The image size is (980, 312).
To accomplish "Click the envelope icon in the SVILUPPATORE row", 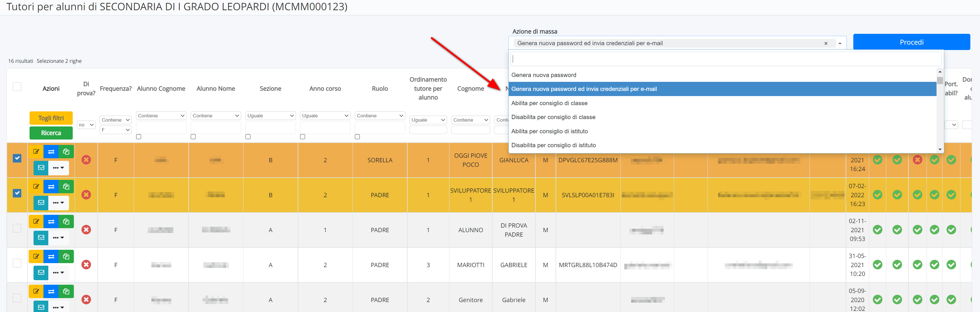I will tap(41, 202).
